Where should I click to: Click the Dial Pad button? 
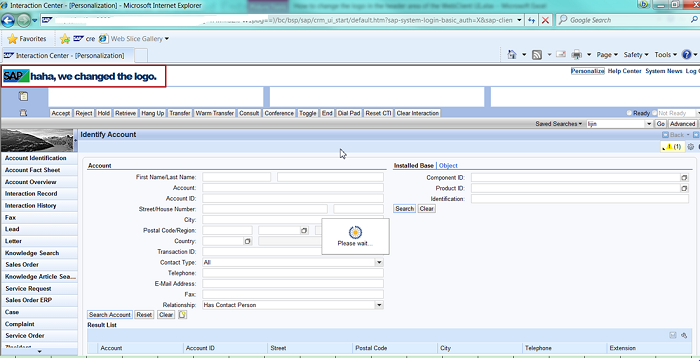point(349,113)
